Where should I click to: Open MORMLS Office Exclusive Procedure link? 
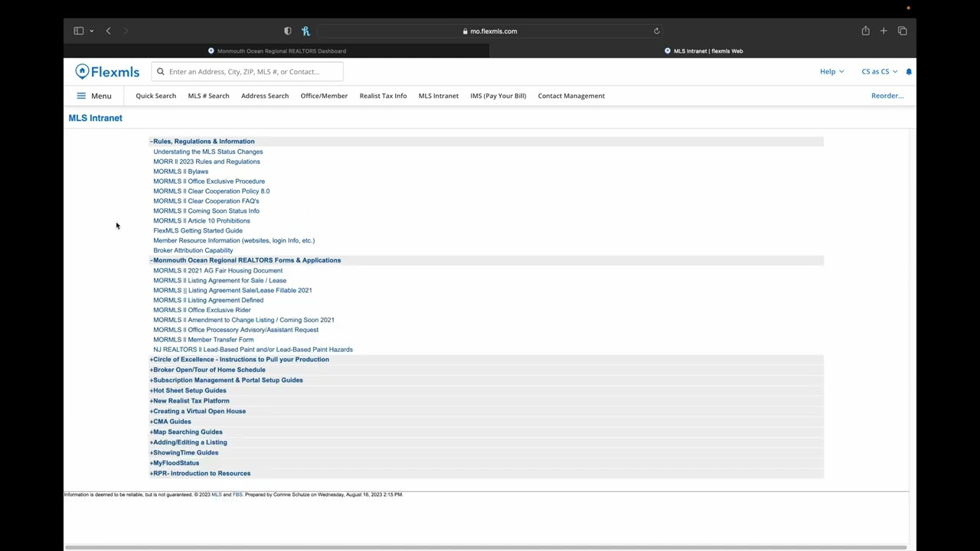[209, 181]
